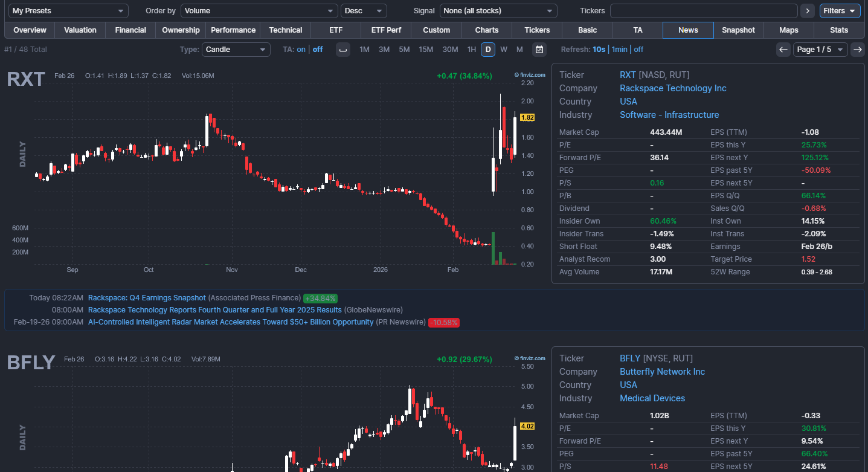Switch to the Financial tab
The width and height of the screenshot is (868, 472).
point(130,30)
